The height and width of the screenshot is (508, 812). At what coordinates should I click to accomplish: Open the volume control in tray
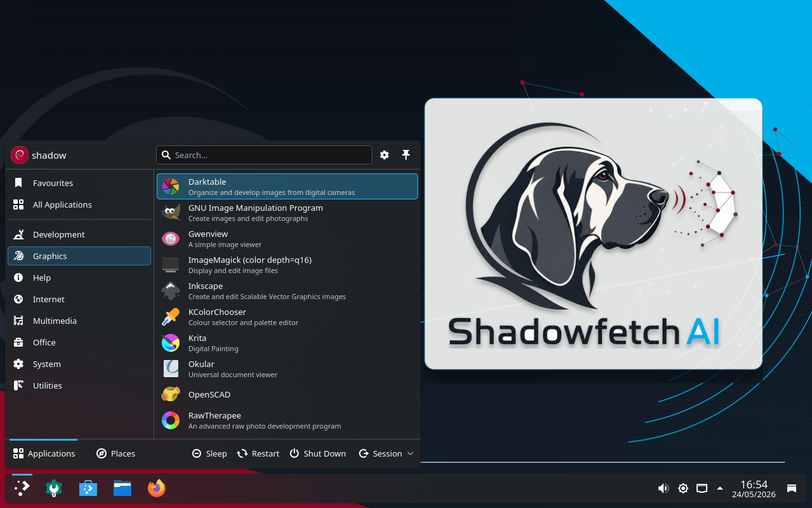(x=664, y=488)
